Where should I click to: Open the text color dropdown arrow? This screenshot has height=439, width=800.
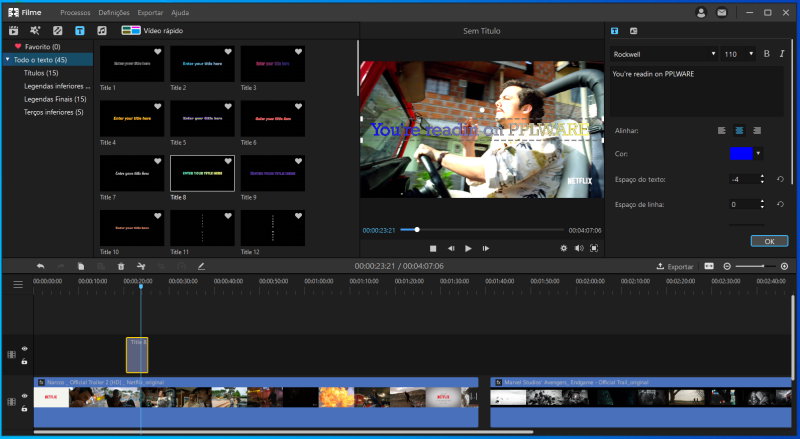[x=758, y=154]
